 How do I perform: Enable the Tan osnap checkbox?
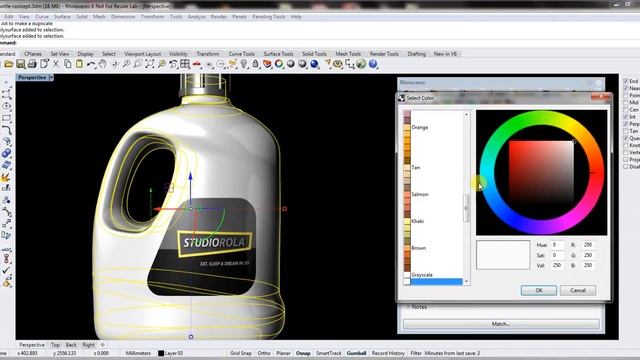click(x=626, y=131)
